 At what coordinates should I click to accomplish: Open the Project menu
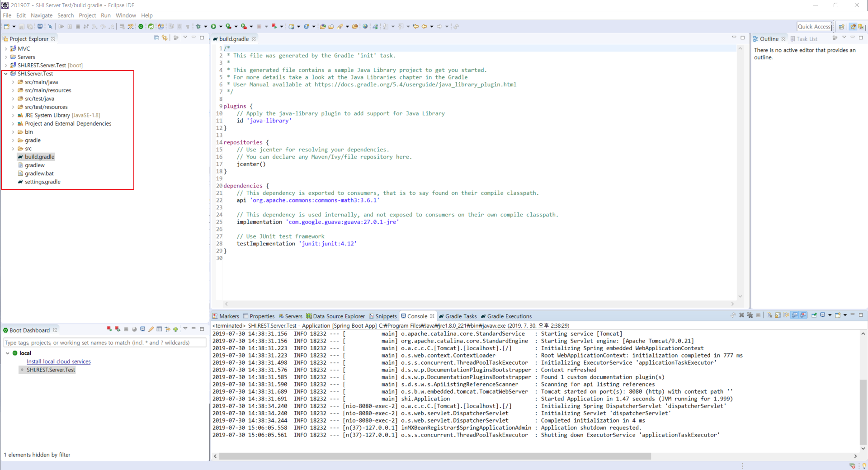pos(87,15)
